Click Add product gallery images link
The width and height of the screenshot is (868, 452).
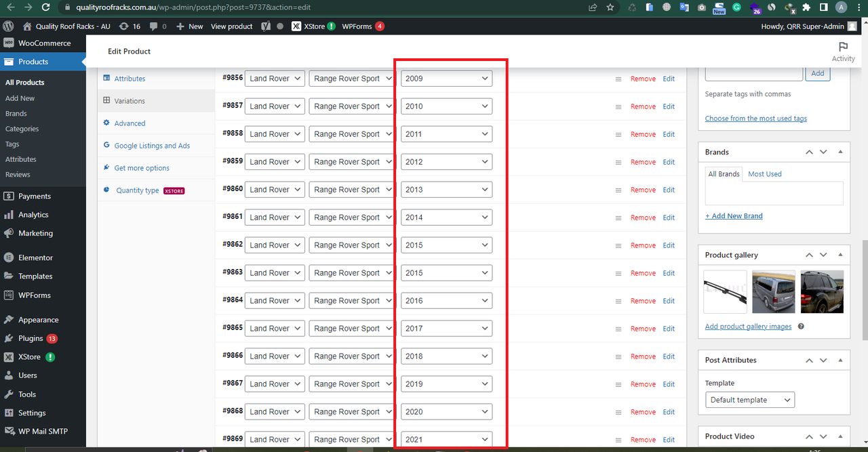[748, 327]
